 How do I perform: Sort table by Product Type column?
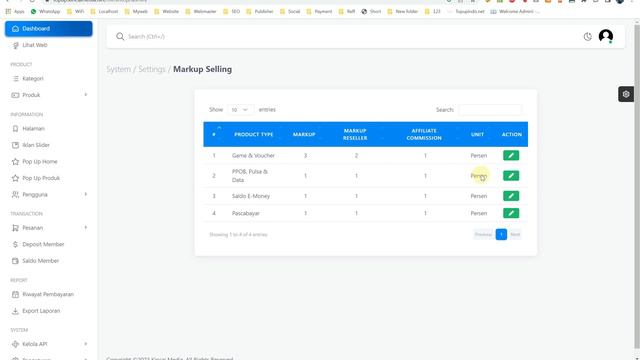click(x=253, y=134)
